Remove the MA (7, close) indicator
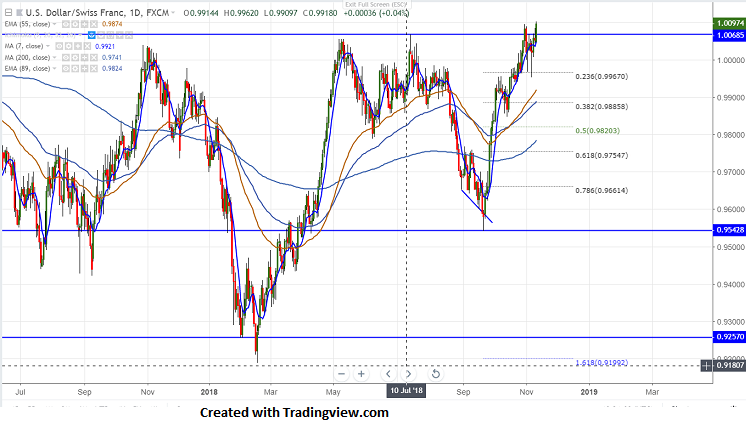This screenshot has height=426, width=746. (87, 46)
